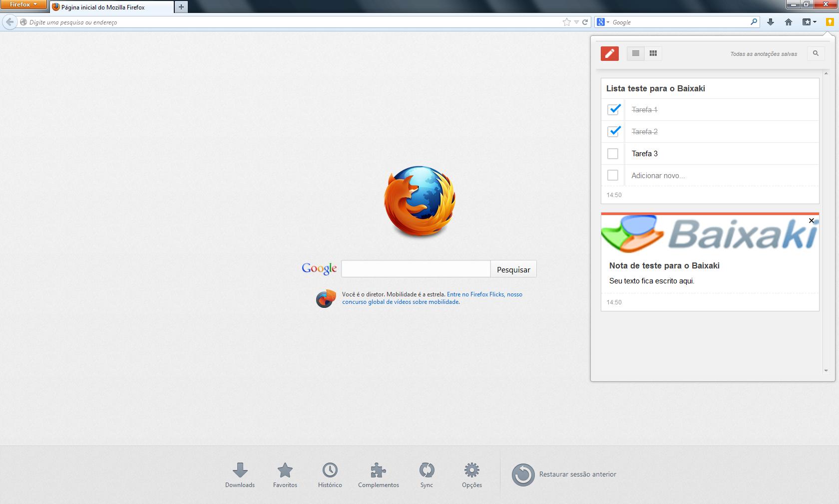
Task: Open the Firefox Flicks contest link
Action: click(x=432, y=298)
